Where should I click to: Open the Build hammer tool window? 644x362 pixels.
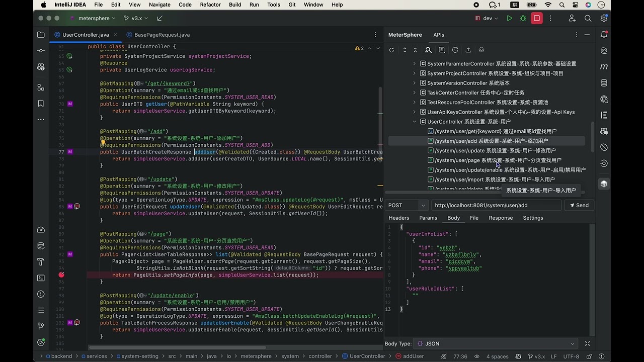[x=41, y=262]
